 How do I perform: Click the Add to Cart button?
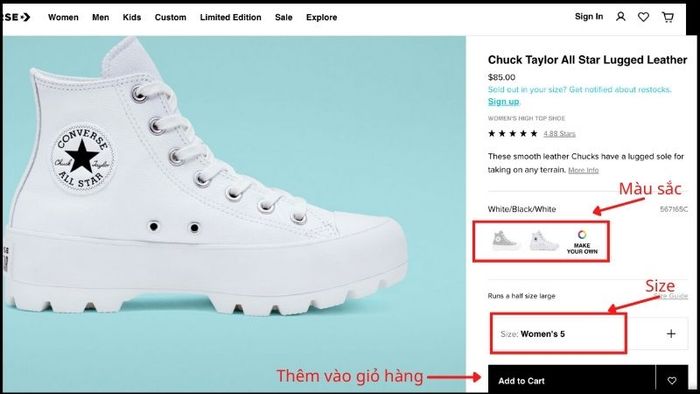571,380
